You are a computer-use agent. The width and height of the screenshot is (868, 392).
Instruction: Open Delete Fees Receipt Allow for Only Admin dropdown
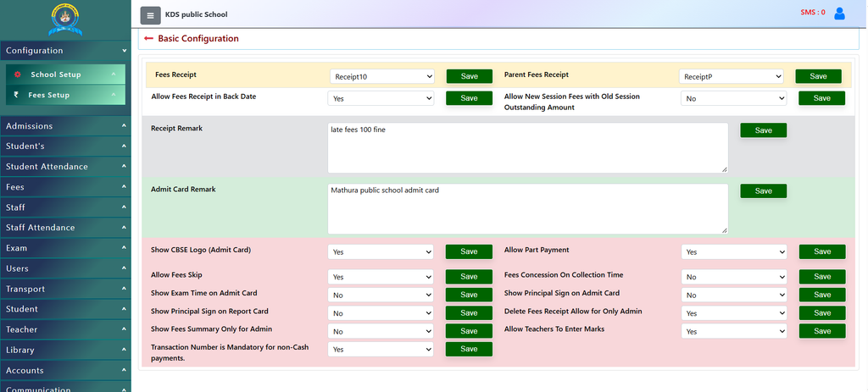tap(733, 313)
